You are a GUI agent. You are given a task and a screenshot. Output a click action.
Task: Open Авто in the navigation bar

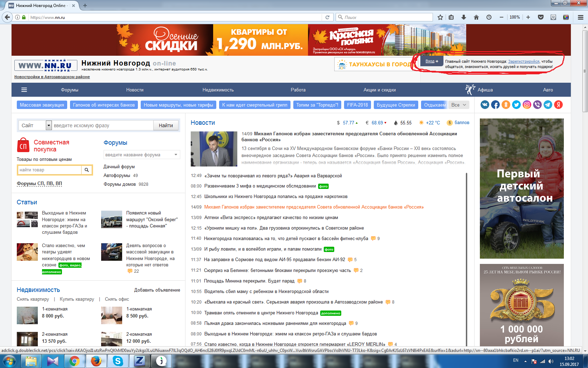(548, 90)
